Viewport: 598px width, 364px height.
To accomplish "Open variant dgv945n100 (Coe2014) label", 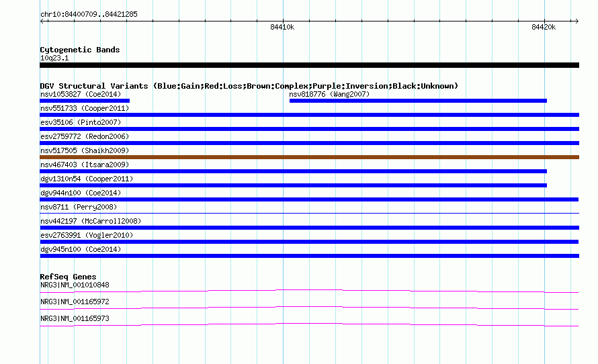I will (81, 249).
